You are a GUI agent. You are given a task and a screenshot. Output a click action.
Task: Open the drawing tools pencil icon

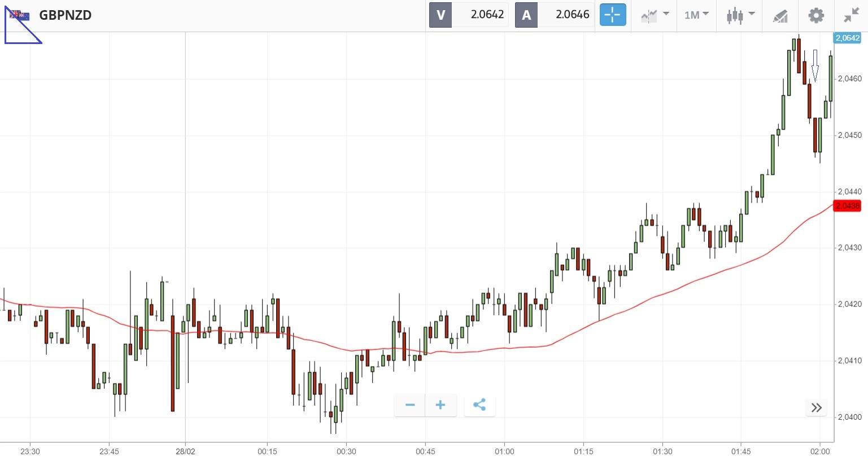coord(780,16)
